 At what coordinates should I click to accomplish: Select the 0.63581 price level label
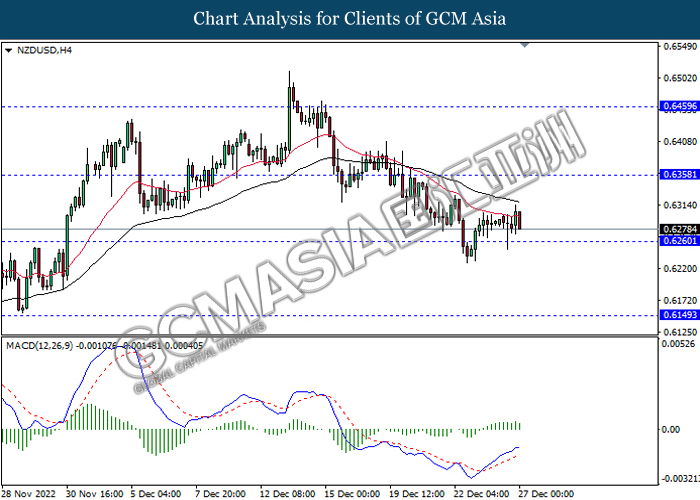pyautogui.click(x=679, y=175)
